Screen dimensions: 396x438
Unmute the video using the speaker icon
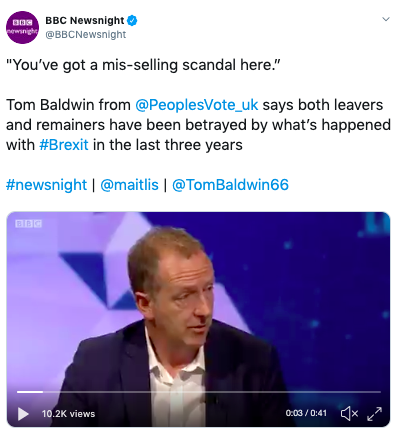[349, 414]
